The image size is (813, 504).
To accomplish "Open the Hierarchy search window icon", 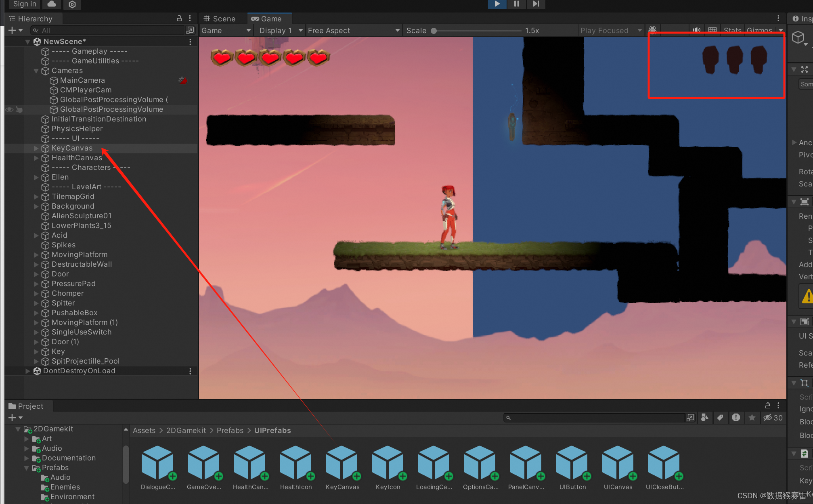I will point(190,30).
